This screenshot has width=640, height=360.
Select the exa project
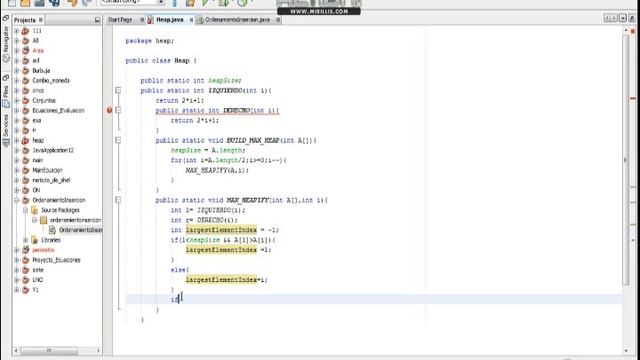click(x=37, y=120)
